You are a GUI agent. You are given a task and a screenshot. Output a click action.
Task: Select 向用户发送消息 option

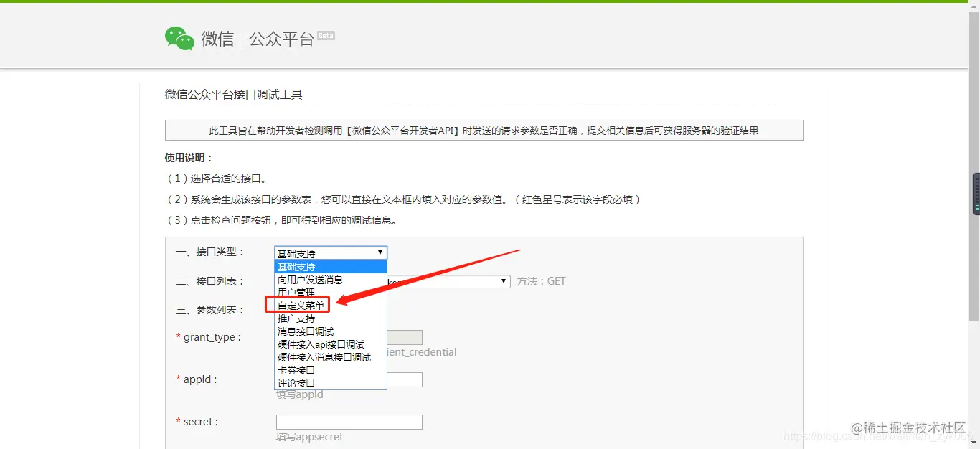click(330, 280)
